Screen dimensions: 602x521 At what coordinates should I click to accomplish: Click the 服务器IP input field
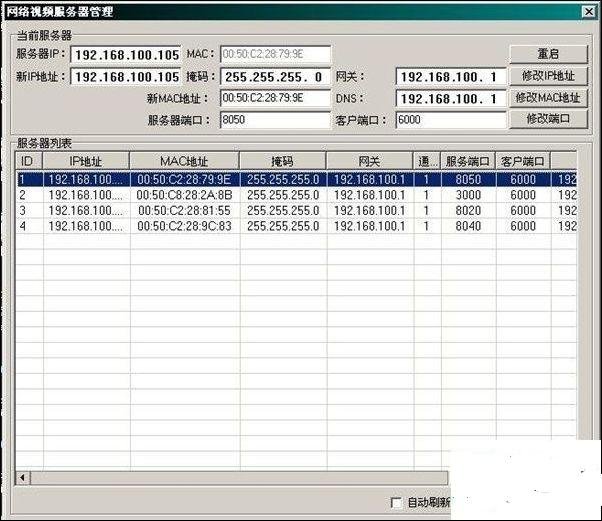coord(126,54)
